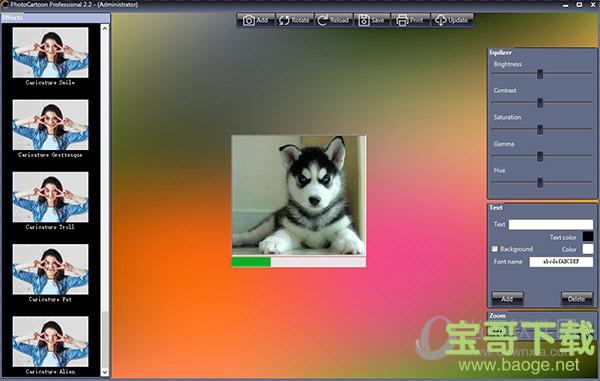Check for updates via Update button
600x381 pixels.
pyautogui.click(x=452, y=20)
